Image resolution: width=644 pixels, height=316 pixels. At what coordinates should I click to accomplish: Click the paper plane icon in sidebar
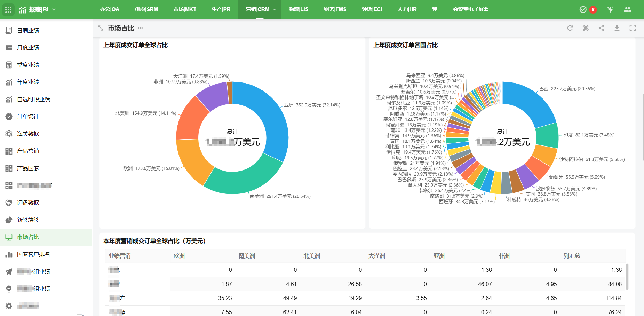(x=9, y=271)
